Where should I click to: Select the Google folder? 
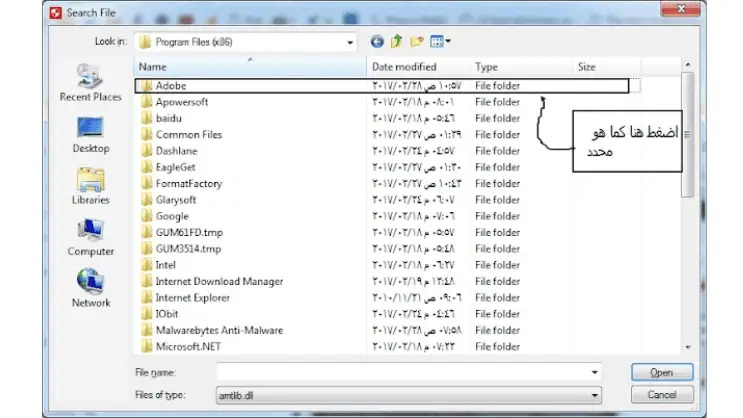coord(172,216)
